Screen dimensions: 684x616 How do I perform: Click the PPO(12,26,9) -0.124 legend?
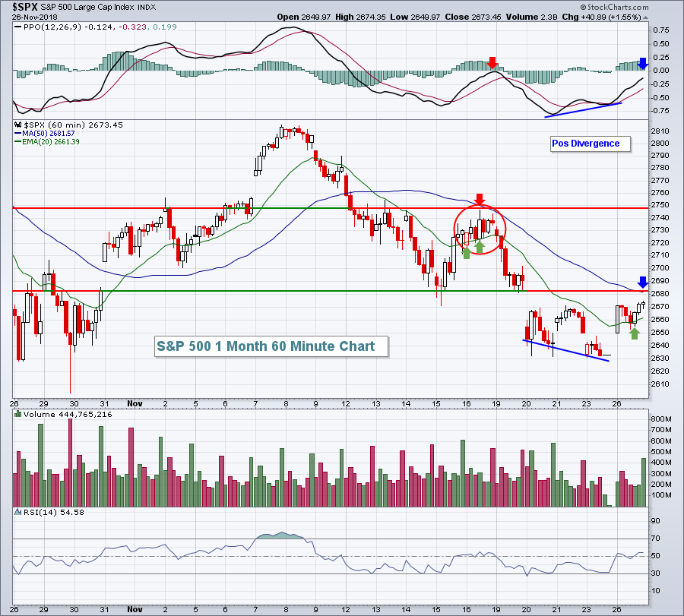click(x=68, y=27)
